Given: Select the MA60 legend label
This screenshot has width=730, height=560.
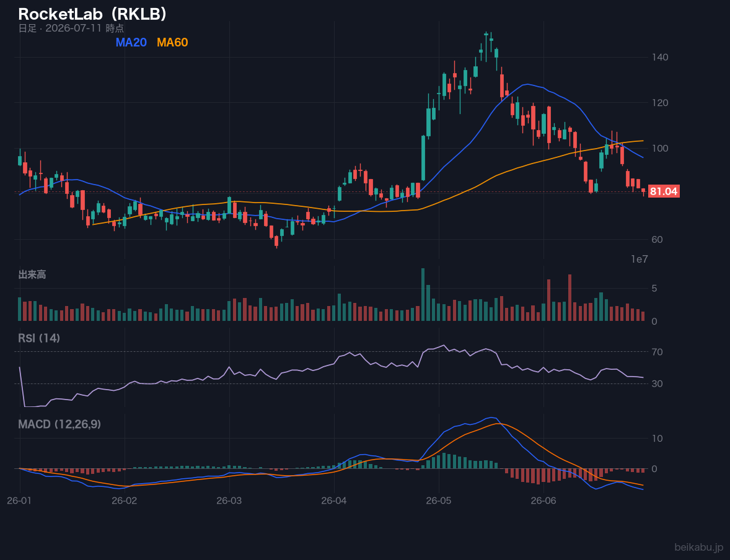Looking at the screenshot, I should tap(172, 42).
